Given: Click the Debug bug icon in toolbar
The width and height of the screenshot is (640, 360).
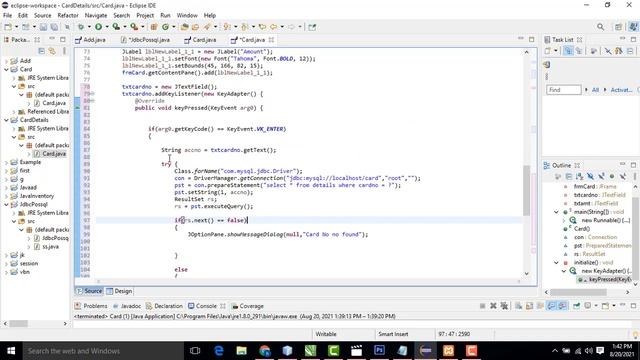Looking at the screenshot, I should point(81,27).
